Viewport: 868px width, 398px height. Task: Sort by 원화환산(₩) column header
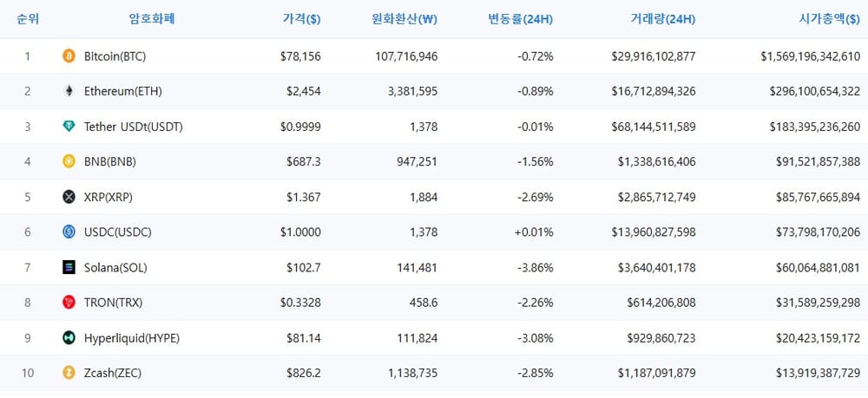pos(404,19)
